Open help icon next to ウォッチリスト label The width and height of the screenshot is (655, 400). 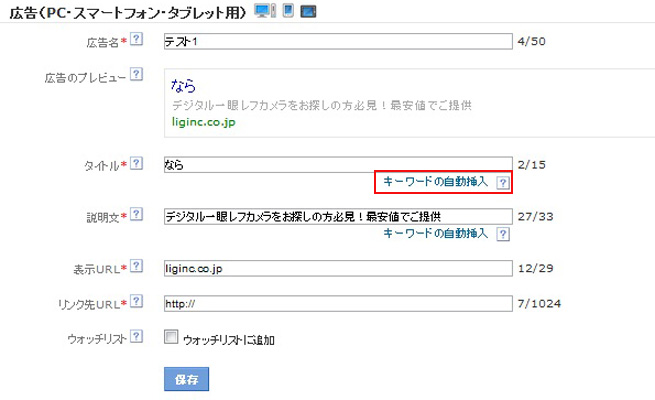(136, 337)
